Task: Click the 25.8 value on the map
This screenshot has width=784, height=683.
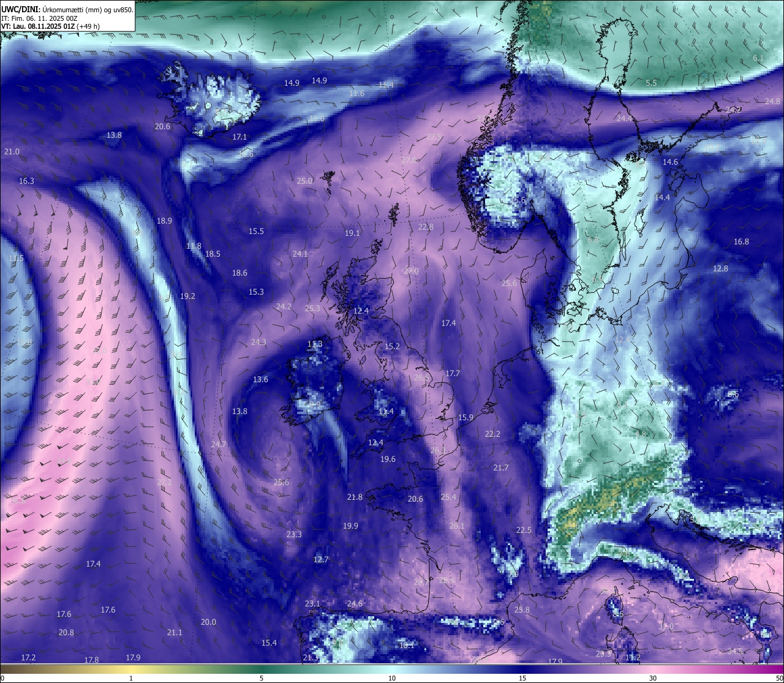Action: 521,610
